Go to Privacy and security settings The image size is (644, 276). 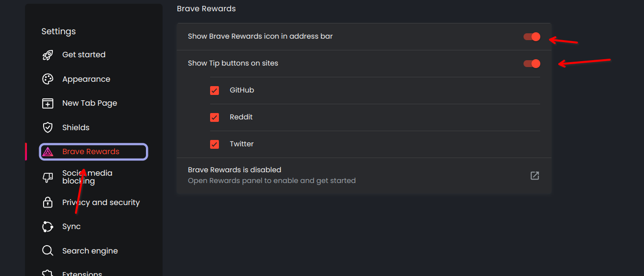[101, 203]
